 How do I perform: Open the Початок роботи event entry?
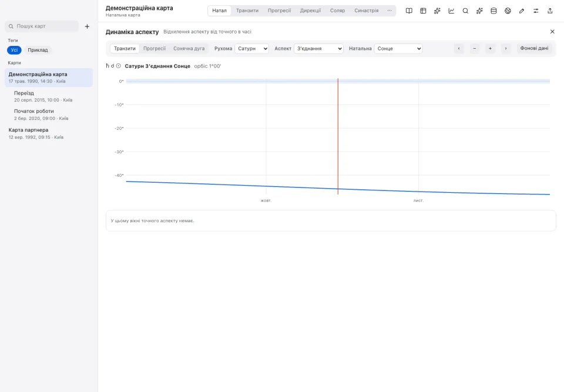[x=49, y=115]
